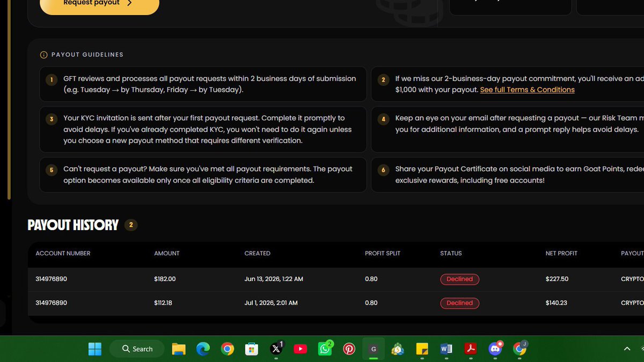
Task: Open Adobe Acrobat from the taskbar
Action: coord(471,349)
